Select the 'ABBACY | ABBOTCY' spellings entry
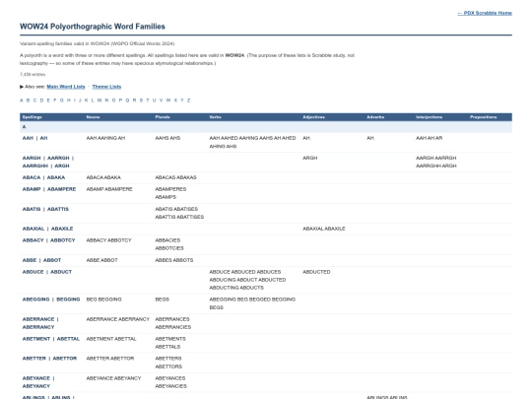Screen dimensions: 532x399 (x=49, y=240)
